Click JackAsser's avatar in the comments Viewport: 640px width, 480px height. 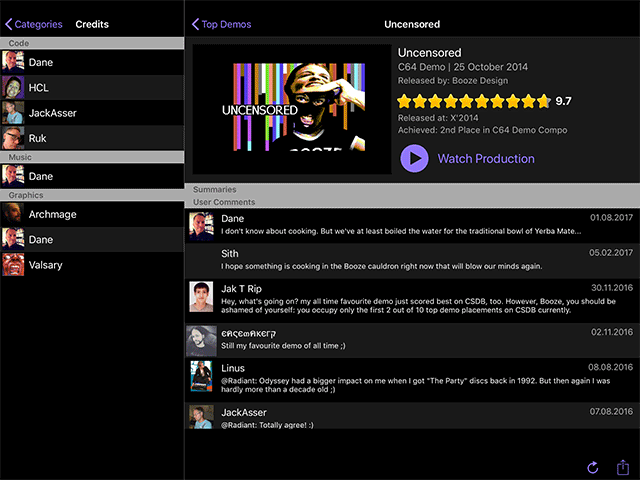pos(201,417)
